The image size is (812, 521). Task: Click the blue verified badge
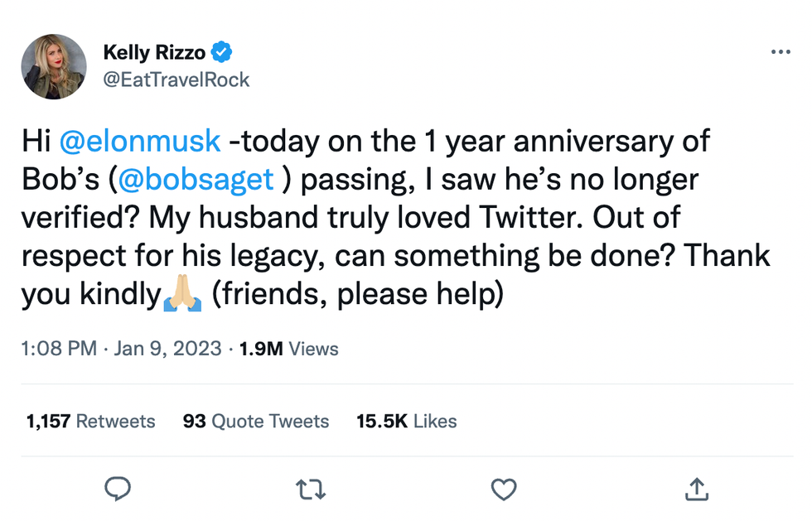click(221, 53)
